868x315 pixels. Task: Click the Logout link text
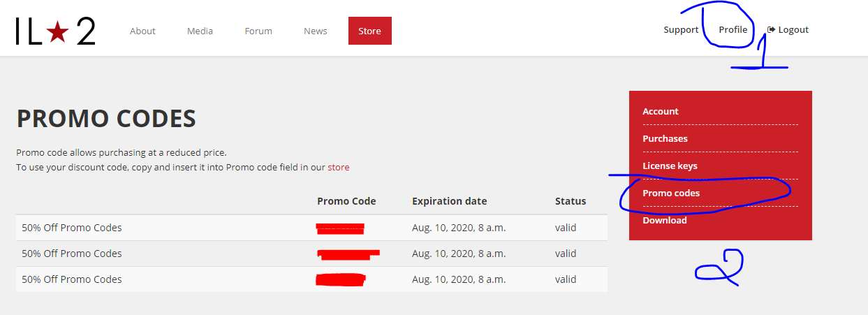tap(793, 30)
